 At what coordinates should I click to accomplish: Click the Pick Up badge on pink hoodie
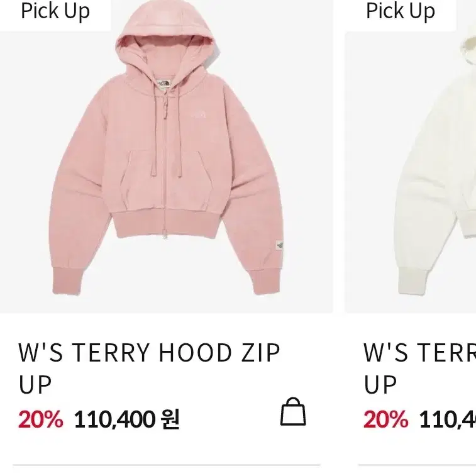point(55,12)
